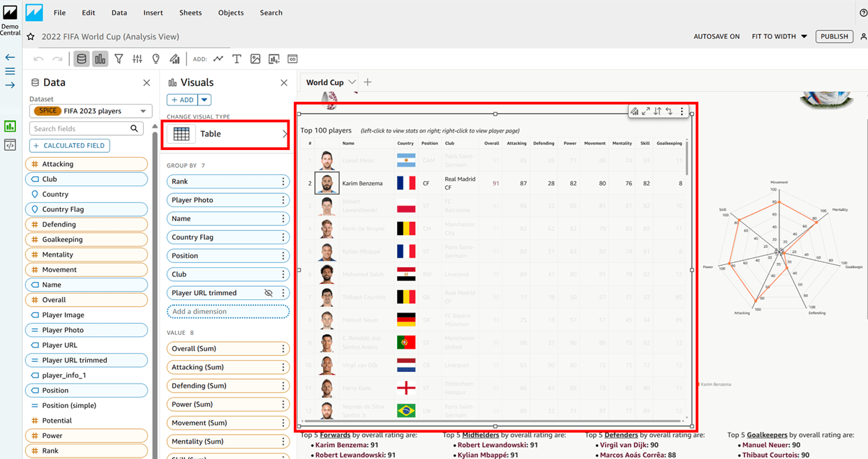Click the code brackets sidebar icon
868x459 pixels.
point(10,145)
